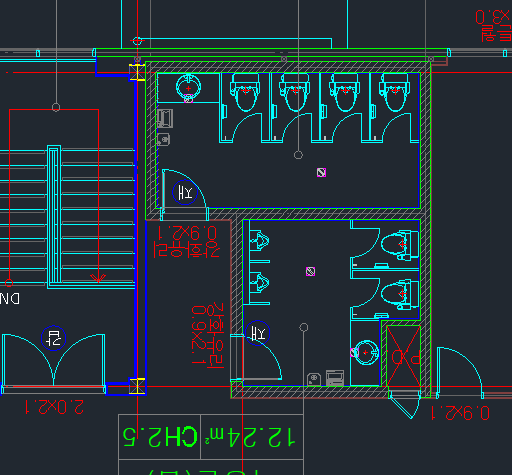Click the circled tag above the double door
Image resolution: width=512 pixels, height=475 pixels.
(53, 338)
